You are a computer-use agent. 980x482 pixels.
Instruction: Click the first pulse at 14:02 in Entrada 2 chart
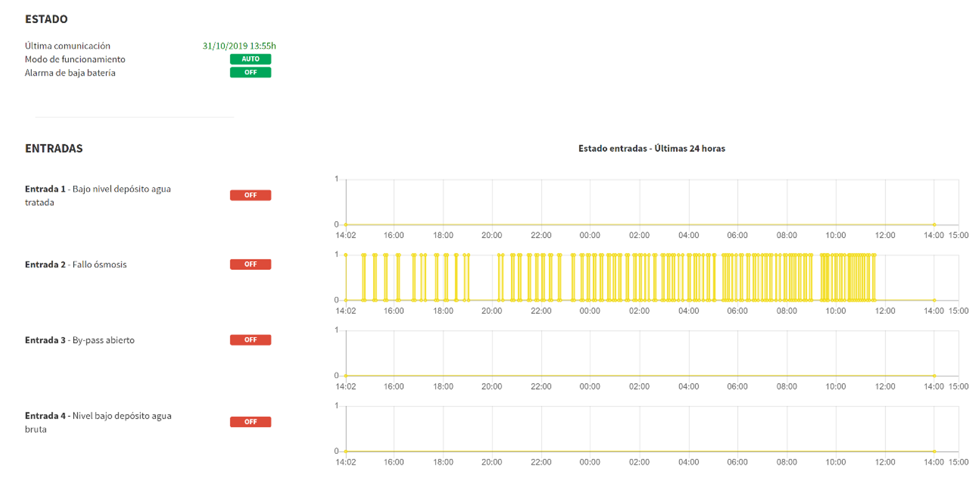346,255
